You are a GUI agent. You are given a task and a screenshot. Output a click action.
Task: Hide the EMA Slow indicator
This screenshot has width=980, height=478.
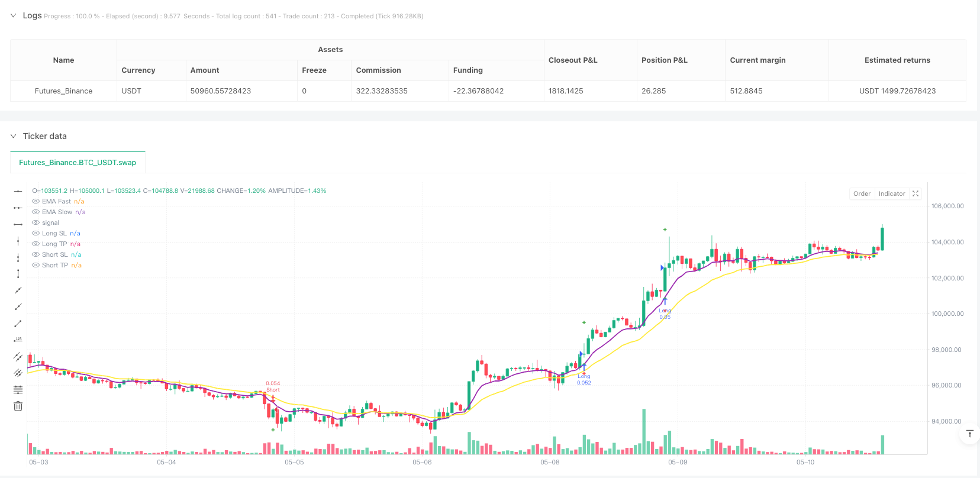[36, 212]
